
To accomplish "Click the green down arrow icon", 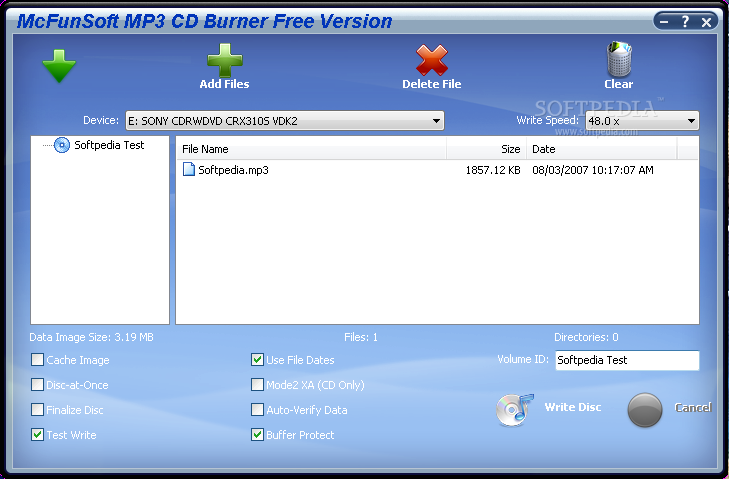I will (59, 66).
